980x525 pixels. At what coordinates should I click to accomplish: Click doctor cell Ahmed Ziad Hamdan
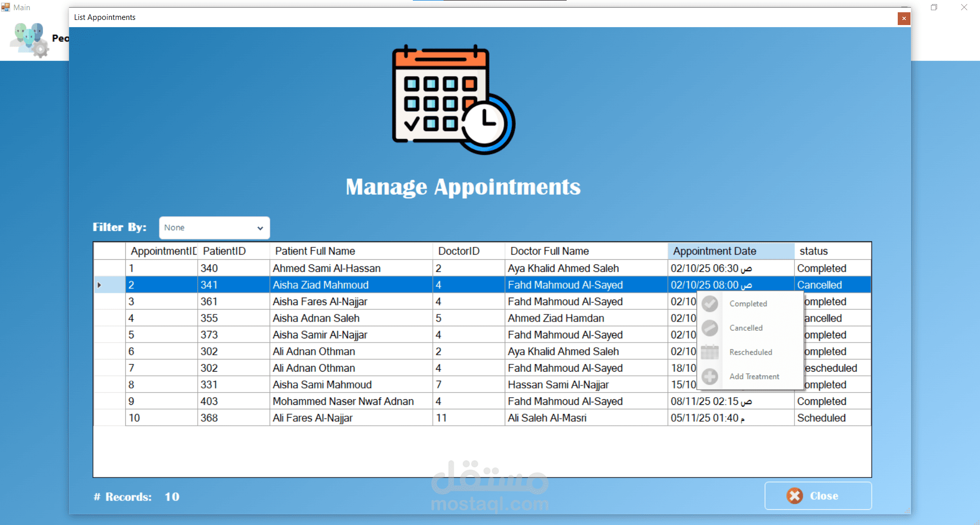(x=586, y=318)
